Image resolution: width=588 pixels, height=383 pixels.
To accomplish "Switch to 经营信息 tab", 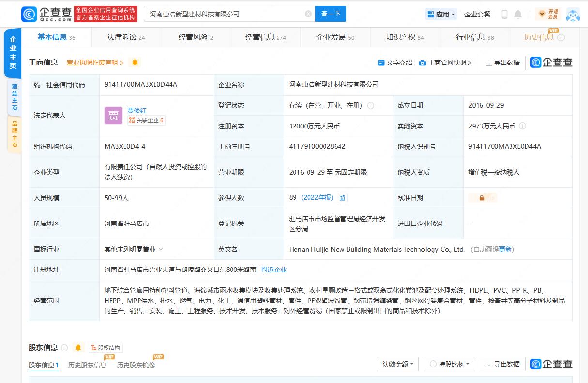I will pos(265,37).
